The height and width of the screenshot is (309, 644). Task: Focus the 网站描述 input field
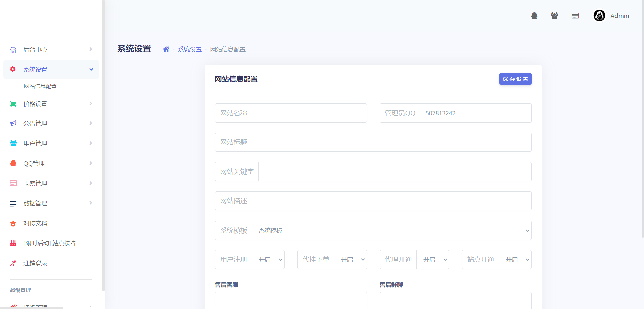point(391,201)
